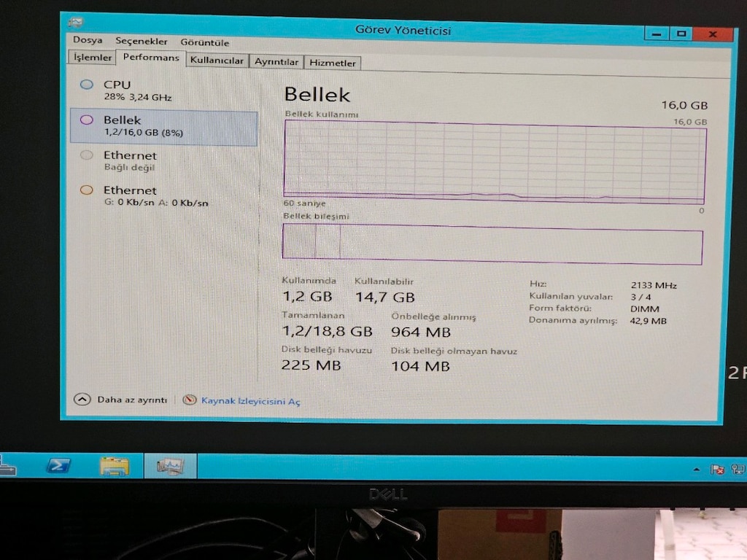The height and width of the screenshot is (560, 747).
Task: Click the Tamamlanan value 1,2/18,8 GB
Action: click(327, 331)
